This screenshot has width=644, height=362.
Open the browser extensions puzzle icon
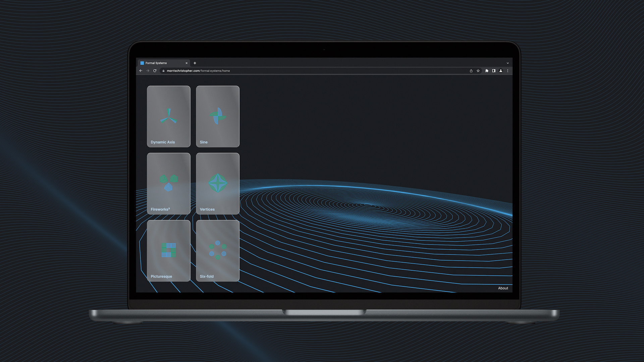click(x=486, y=71)
